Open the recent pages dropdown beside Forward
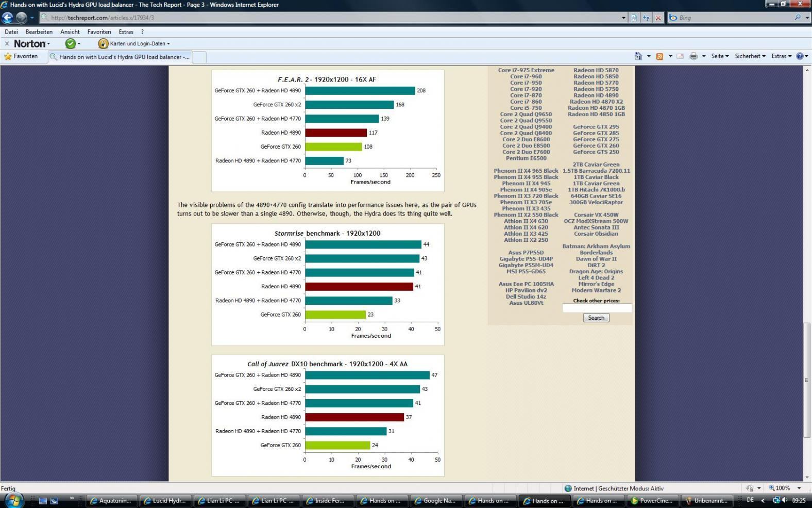The height and width of the screenshot is (508, 812). pos(32,18)
